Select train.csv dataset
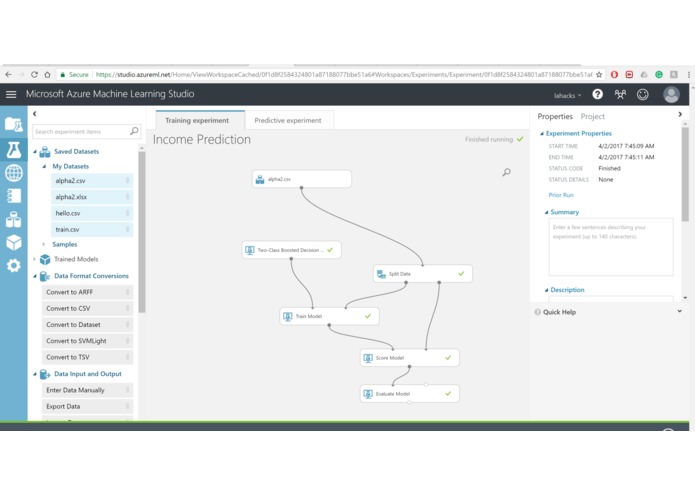The height and width of the screenshot is (494, 695). pos(92,229)
